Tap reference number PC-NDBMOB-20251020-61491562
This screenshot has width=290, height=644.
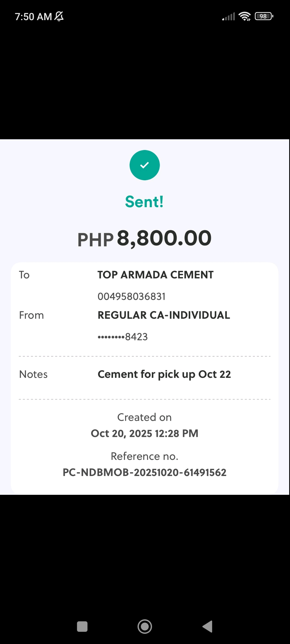pyautogui.click(x=144, y=473)
